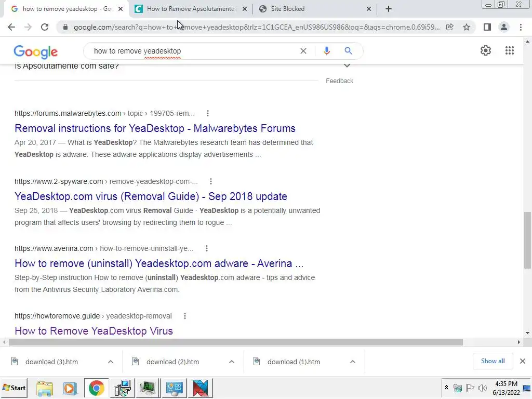532x399 pixels.
Task: Click the vertical scrollbar thumb
Action: click(x=527, y=240)
